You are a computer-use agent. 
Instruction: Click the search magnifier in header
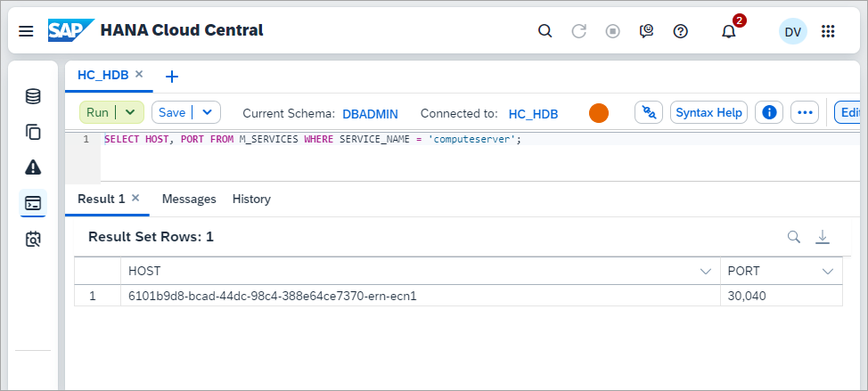(545, 31)
